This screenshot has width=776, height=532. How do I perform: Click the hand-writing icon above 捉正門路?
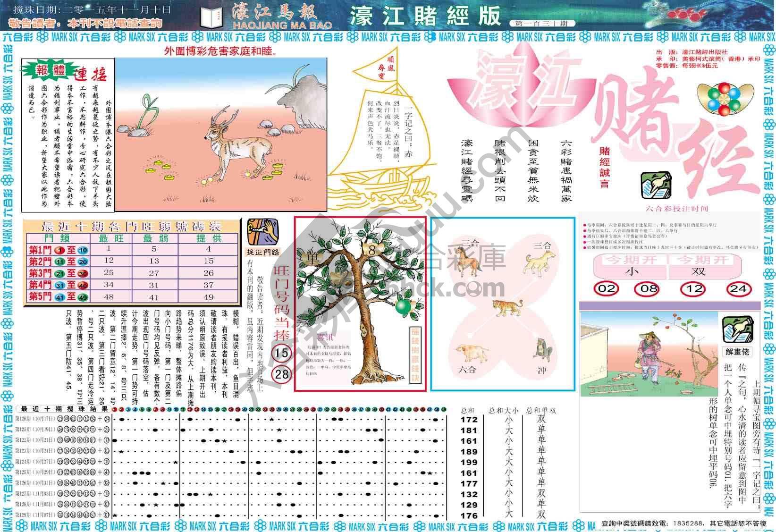[262, 231]
